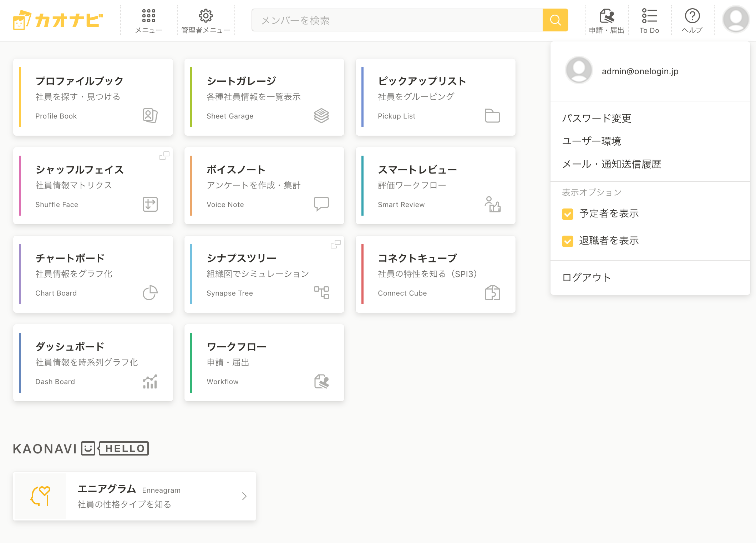This screenshot has height=543, width=756.
Task: Click the yellow search magnifier button
Action: click(555, 20)
